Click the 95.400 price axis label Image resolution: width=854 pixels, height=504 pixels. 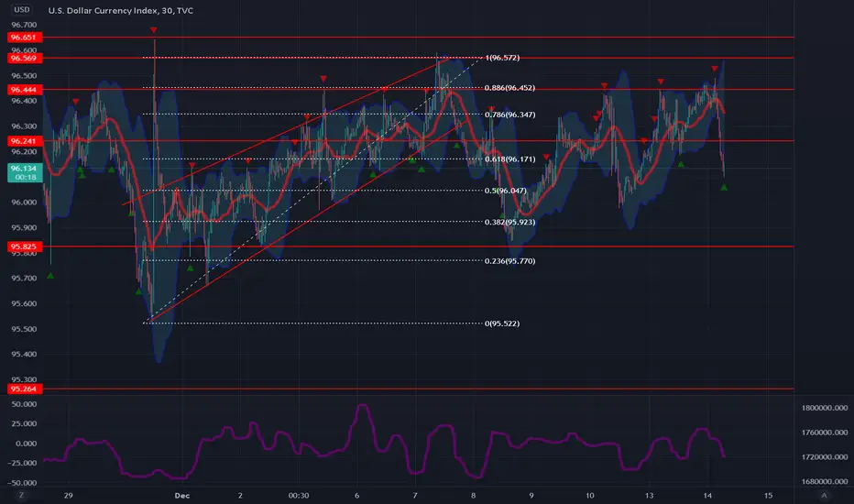click(x=24, y=354)
